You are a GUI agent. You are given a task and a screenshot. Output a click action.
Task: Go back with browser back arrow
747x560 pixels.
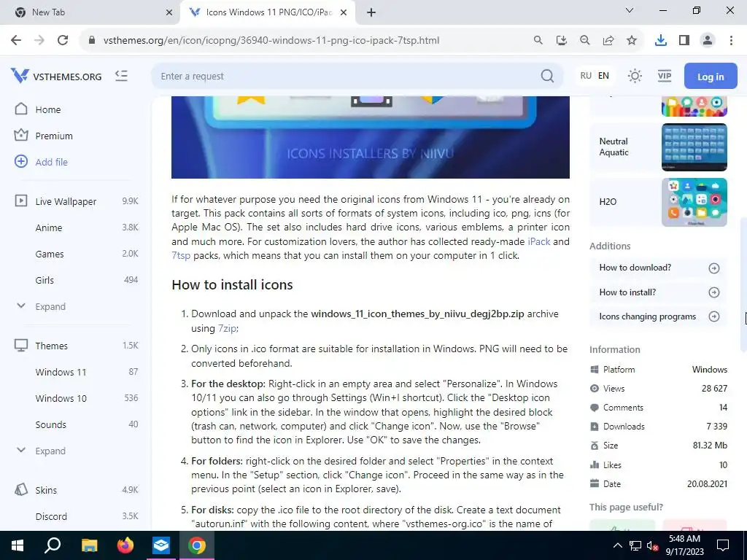click(x=16, y=40)
